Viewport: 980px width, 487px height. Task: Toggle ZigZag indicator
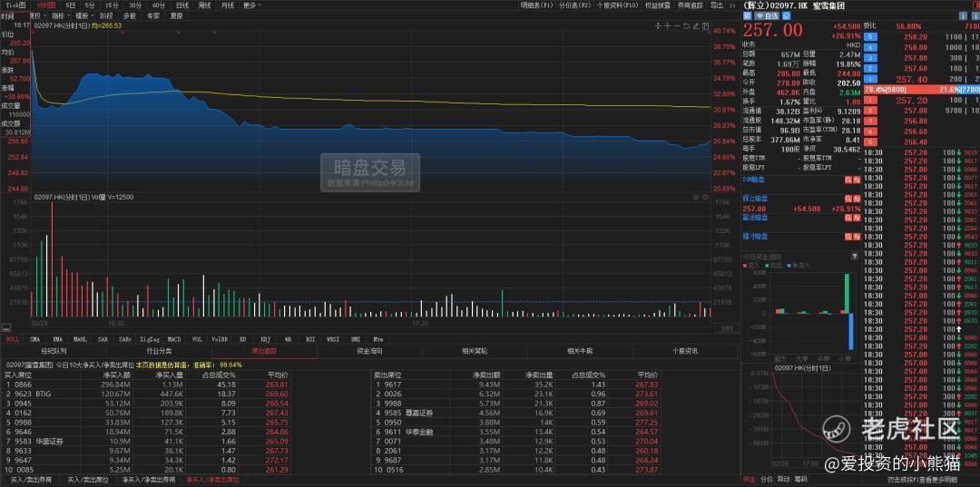click(x=148, y=339)
